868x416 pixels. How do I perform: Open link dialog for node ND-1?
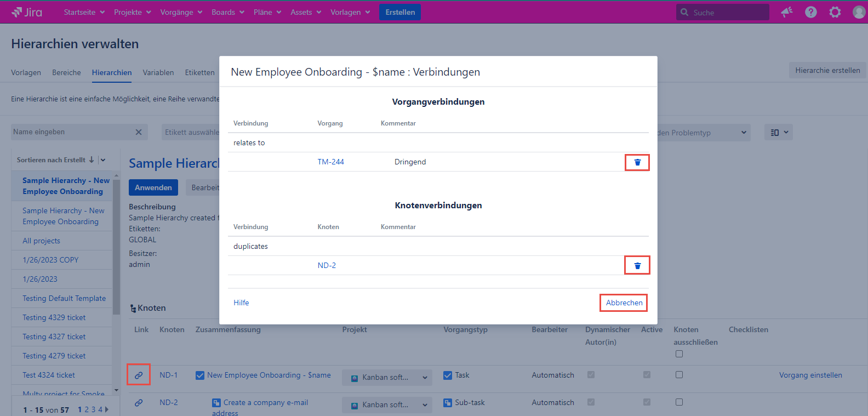pyautogui.click(x=139, y=375)
